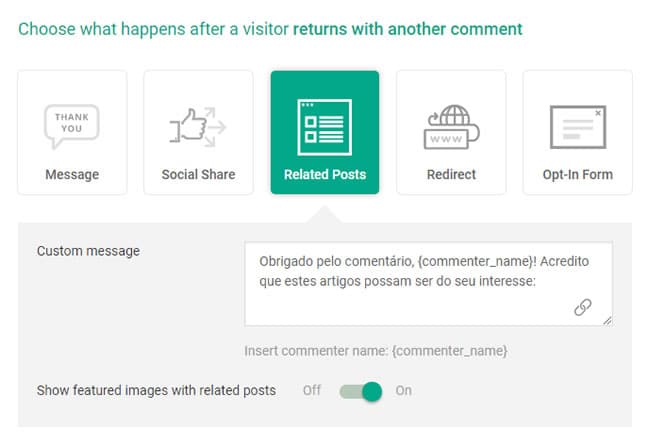The width and height of the screenshot is (648, 445).
Task: Select the Message option label
Action: (x=72, y=174)
